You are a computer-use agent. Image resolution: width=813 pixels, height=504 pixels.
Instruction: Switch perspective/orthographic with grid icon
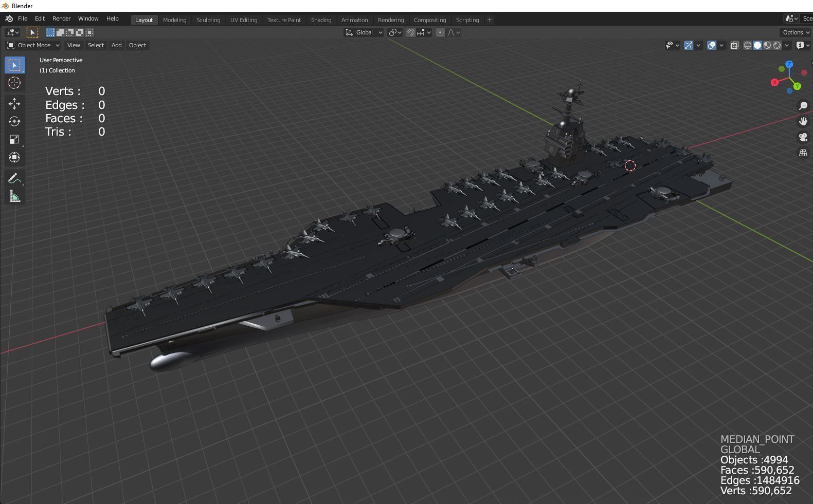click(x=803, y=153)
